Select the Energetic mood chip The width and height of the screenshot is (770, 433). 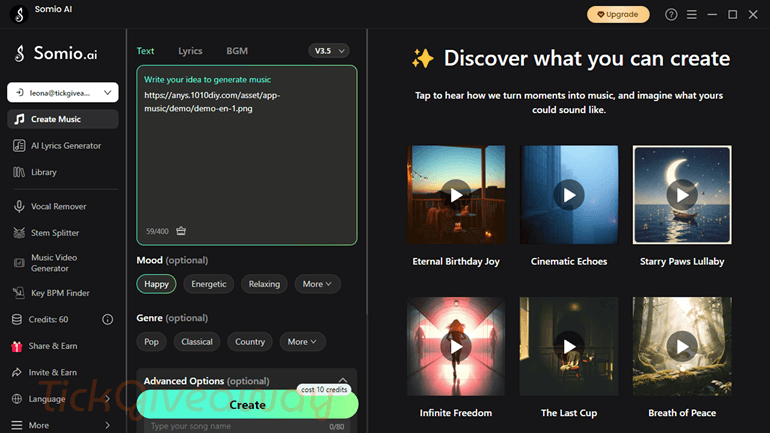(x=209, y=284)
